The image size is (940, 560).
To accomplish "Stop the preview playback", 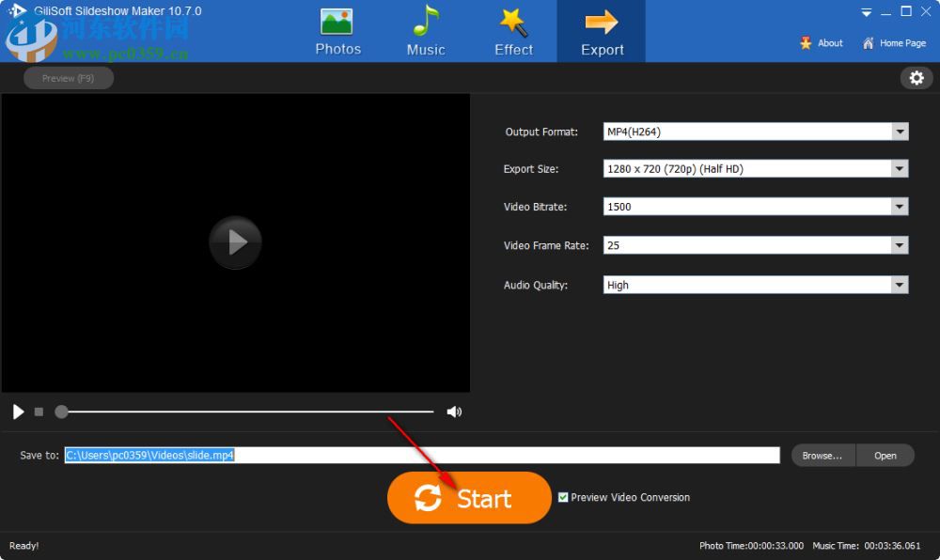I will coord(39,412).
